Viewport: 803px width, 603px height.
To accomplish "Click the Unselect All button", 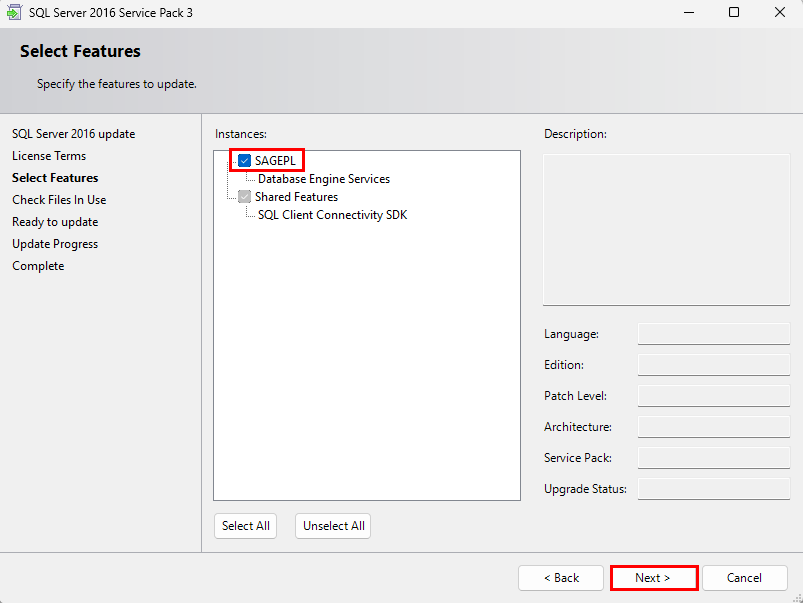I will (x=333, y=526).
